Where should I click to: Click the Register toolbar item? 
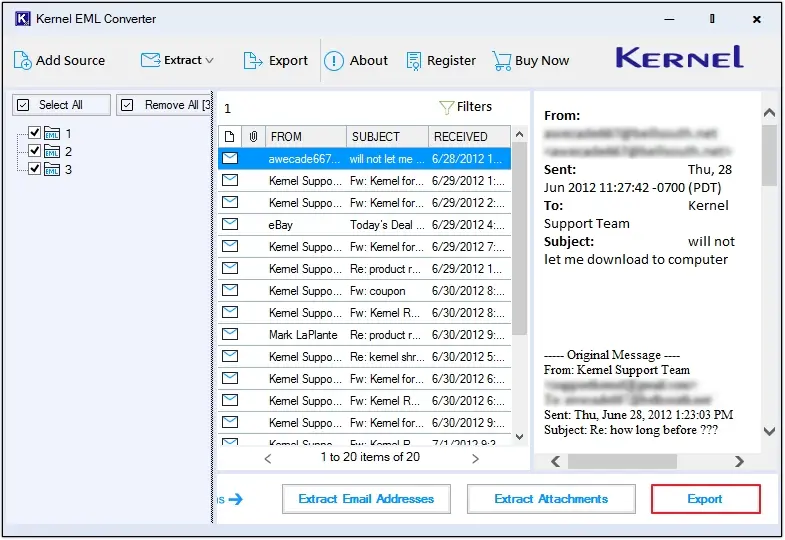(441, 61)
